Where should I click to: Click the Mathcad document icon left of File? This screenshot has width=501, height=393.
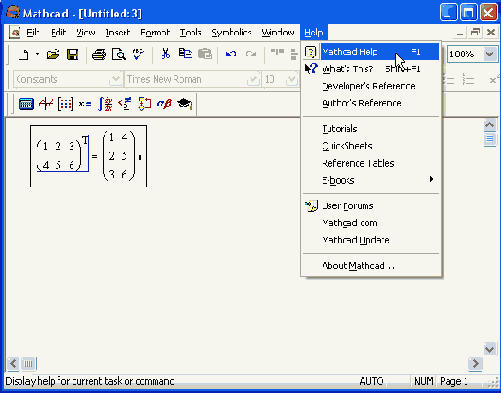[14, 33]
